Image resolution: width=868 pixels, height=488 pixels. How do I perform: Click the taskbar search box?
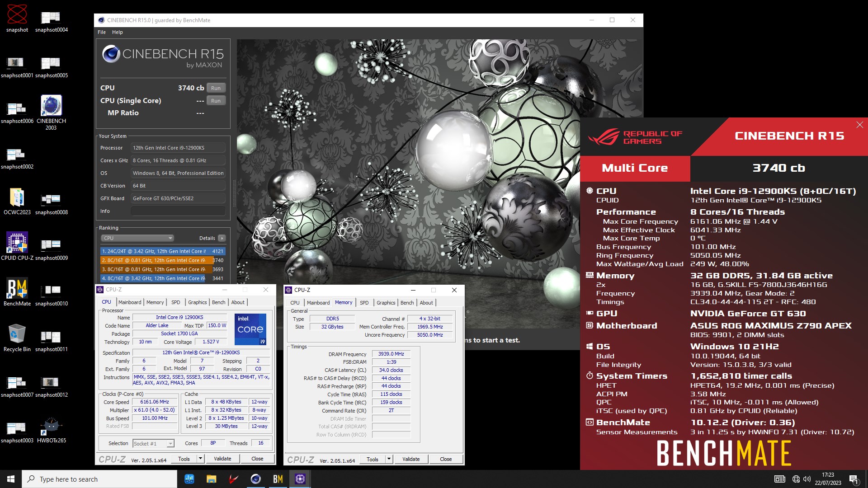99,479
